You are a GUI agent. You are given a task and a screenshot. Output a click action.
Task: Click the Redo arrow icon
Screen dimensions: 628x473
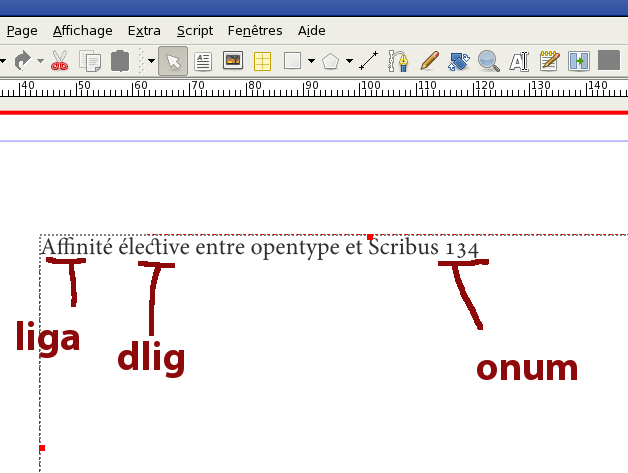click(22, 61)
